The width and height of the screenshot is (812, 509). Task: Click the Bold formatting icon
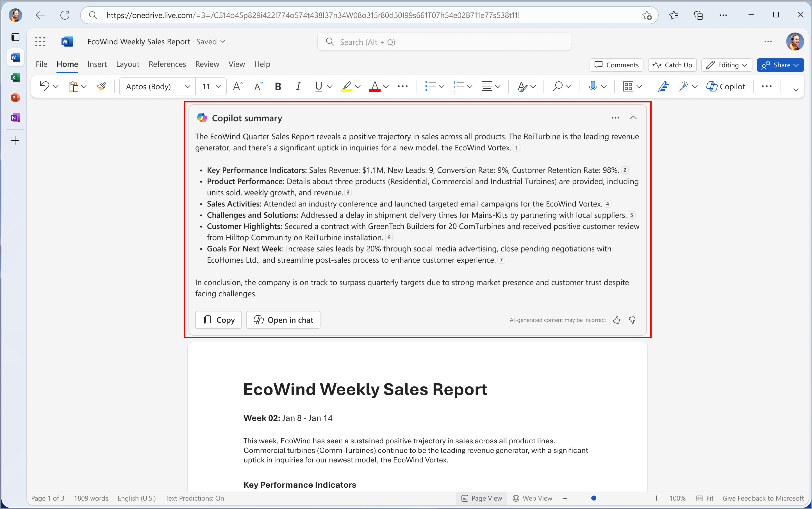[278, 87]
